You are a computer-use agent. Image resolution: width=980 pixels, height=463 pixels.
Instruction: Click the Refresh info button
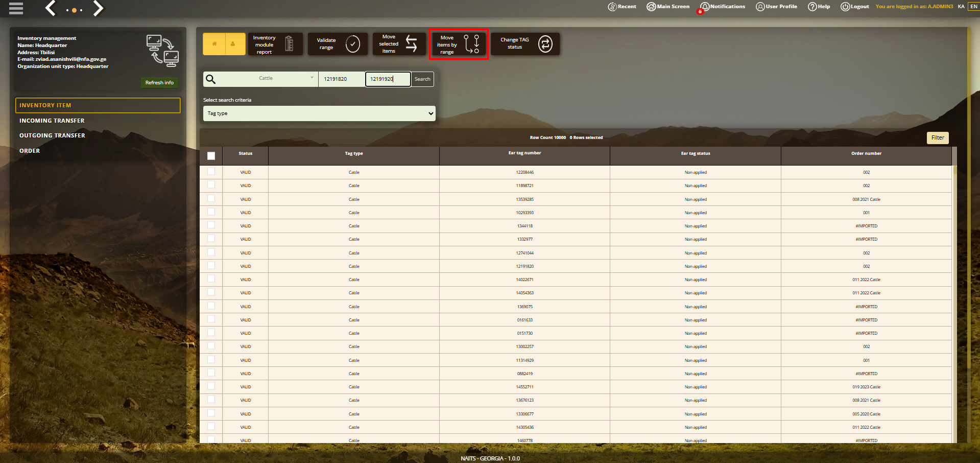click(x=159, y=83)
